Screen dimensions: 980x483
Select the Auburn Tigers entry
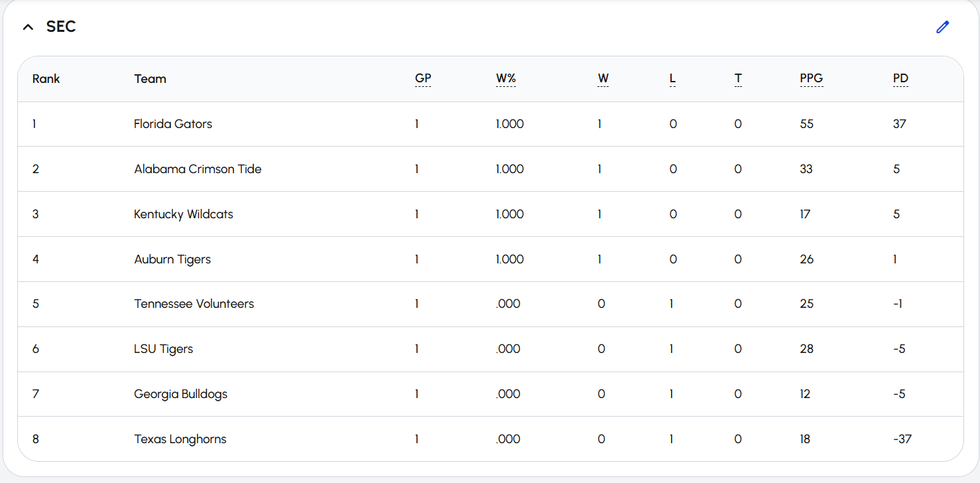click(x=172, y=259)
